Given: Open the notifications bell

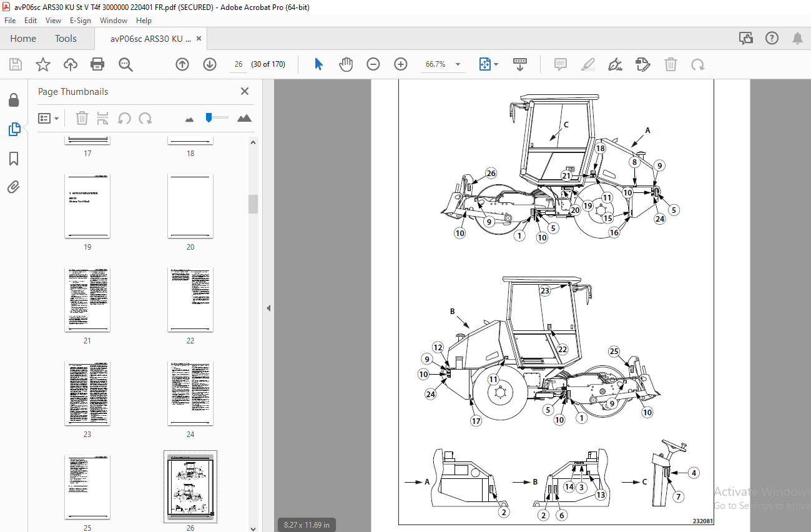Looking at the screenshot, I should (x=797, y=39).
